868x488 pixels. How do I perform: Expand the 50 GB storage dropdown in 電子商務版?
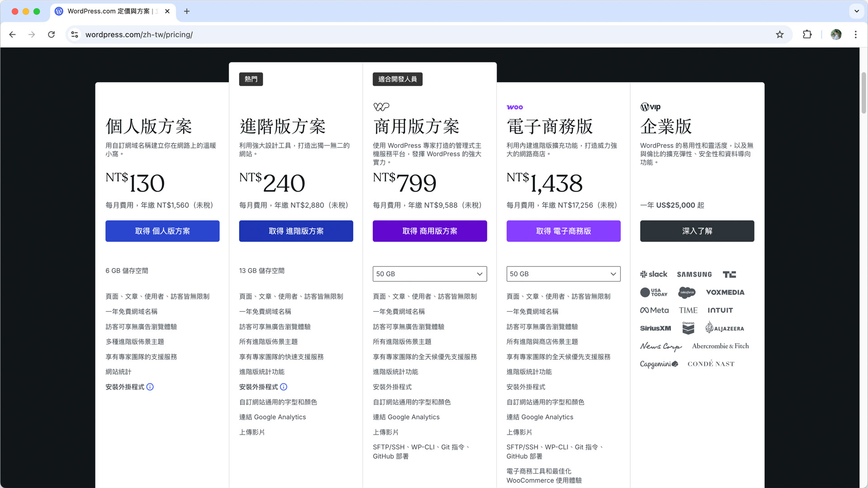[x=563, y=274]
